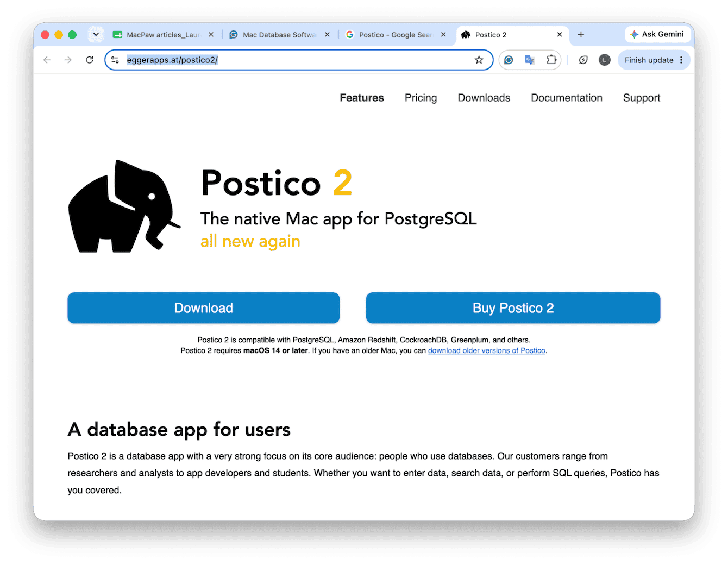Open the Pricing navigation item
728x565 pixels.
pyautogui.click(x=421, y=98)
